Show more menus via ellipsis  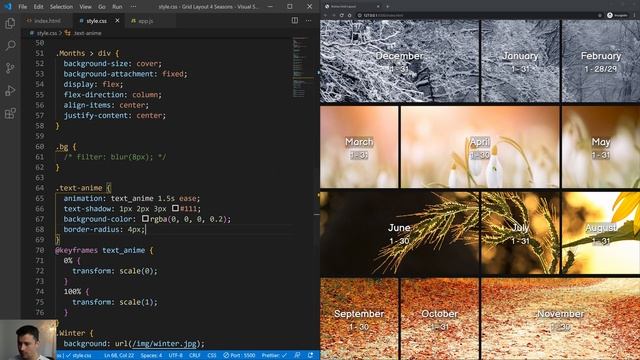(x=133, y=7)
